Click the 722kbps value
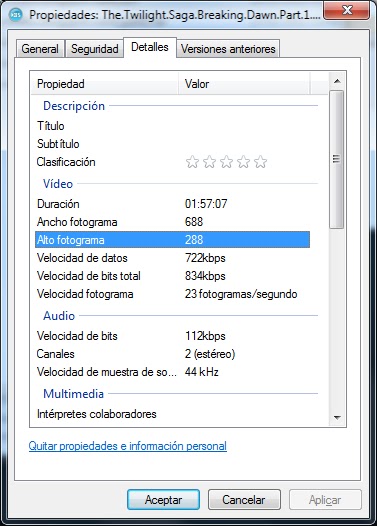Screen dimensions: 377x527 tap(205, 258)
